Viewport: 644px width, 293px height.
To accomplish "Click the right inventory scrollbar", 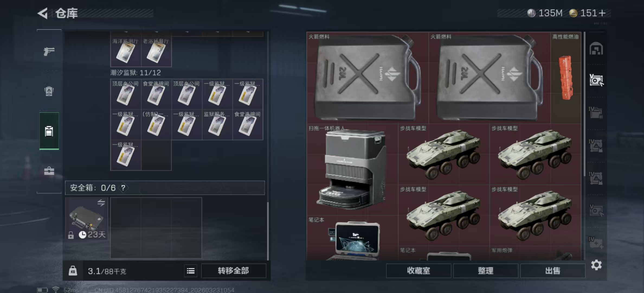I will 585,103.
